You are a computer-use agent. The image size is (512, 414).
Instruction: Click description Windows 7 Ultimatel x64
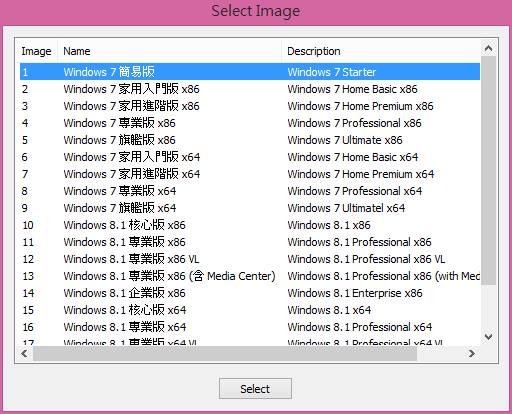click(x=346, y=208)
